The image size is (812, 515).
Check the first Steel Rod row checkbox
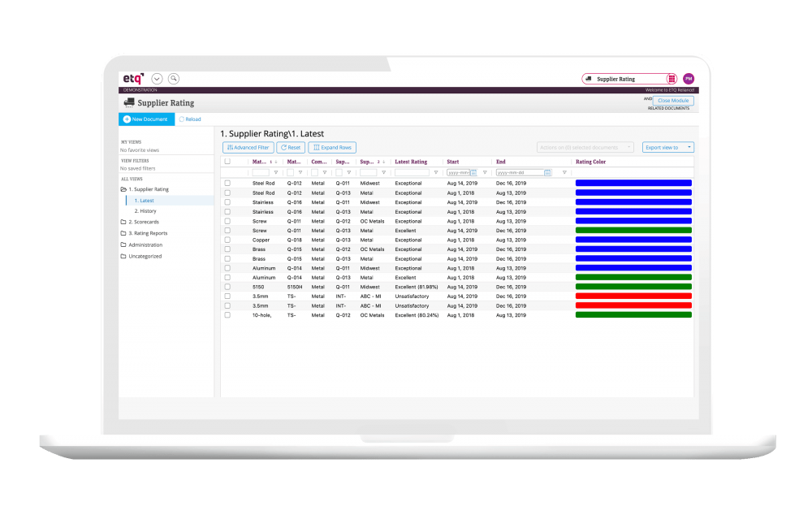(227, 184)
